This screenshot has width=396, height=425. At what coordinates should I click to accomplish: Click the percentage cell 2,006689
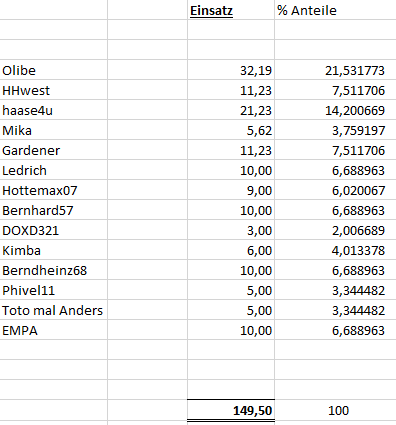335,230
